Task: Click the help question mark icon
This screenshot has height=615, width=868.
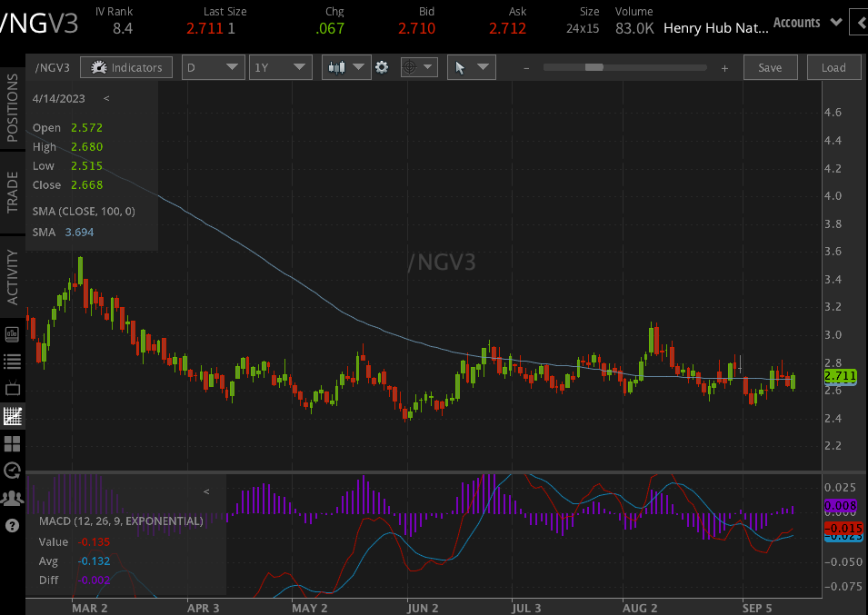Action: point(12,525)
